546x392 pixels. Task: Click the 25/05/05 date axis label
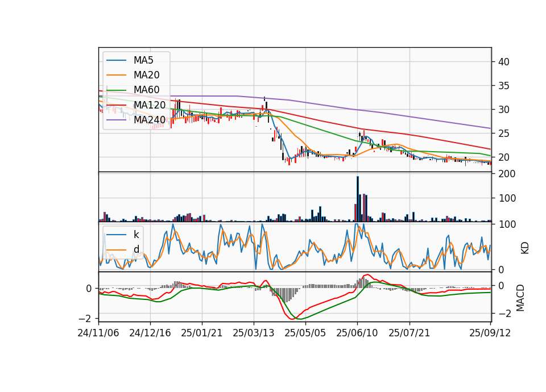(x=305, y=333)
